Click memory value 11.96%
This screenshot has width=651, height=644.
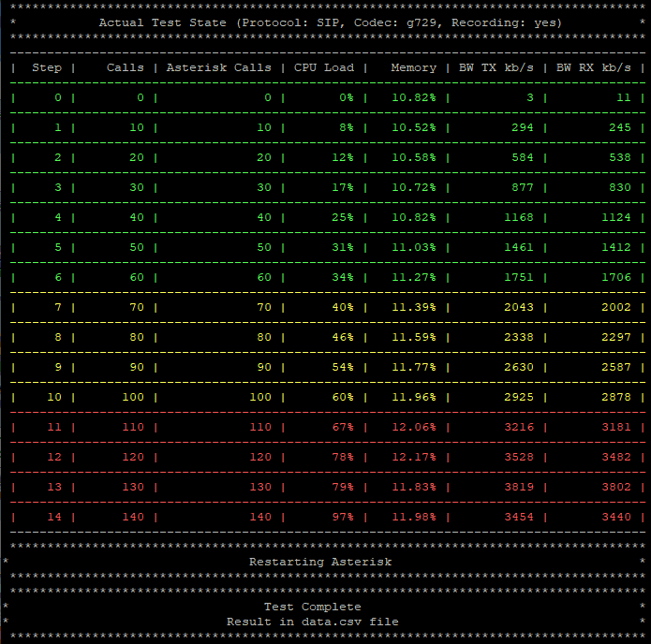pos(414,397)
